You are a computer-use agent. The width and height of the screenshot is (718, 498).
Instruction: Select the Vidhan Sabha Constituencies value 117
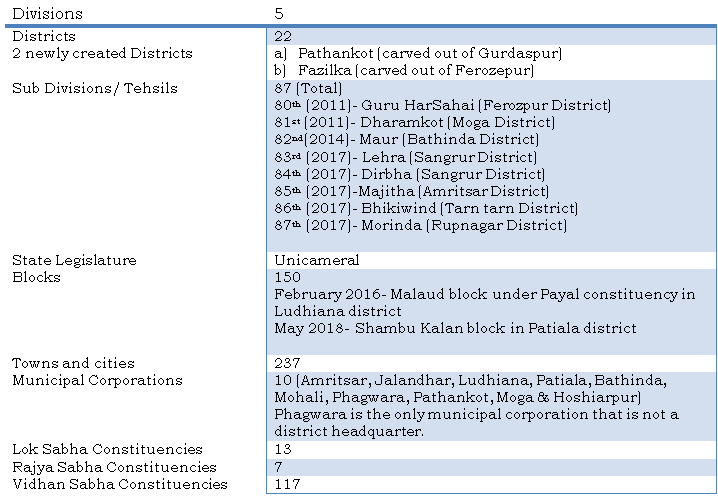click(286, 484)
